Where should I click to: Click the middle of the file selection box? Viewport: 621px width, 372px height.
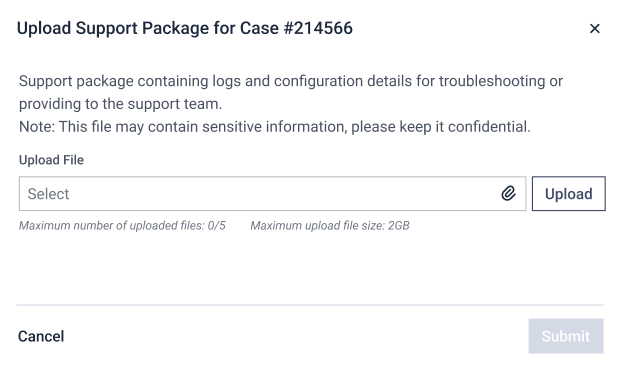[272, 194]
